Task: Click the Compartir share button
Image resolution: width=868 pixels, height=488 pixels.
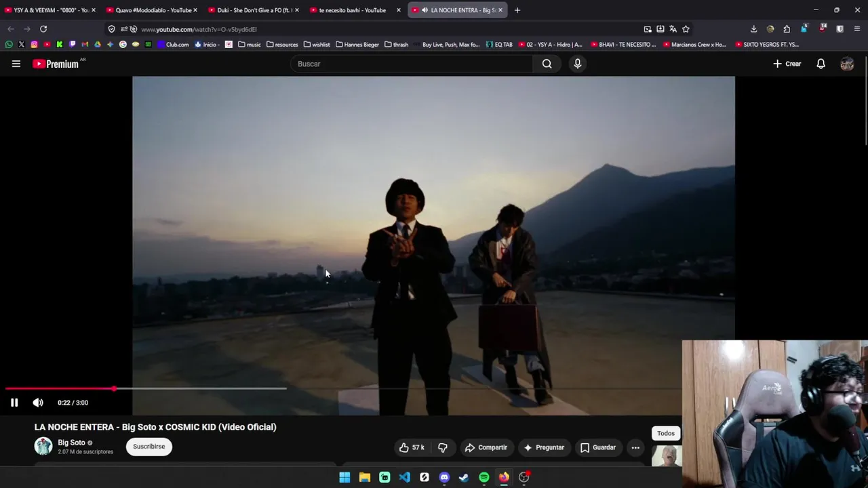Action: 486,447
